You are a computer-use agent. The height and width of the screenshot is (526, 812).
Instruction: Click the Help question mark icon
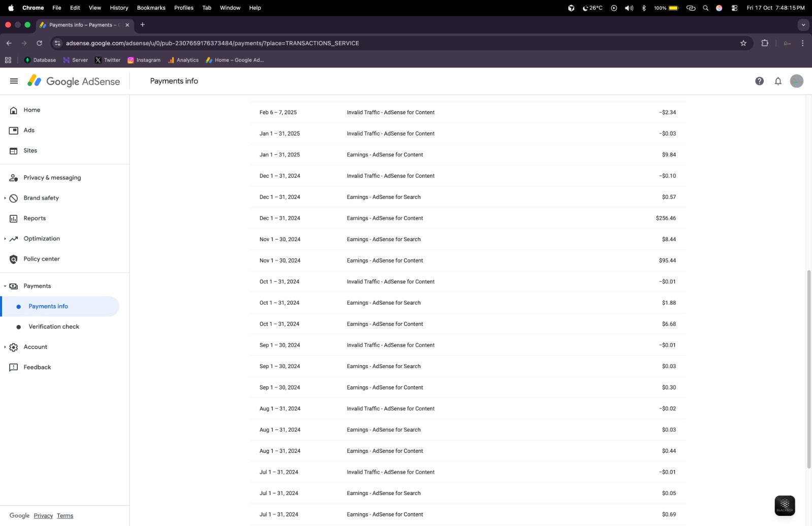tap(759, 81)
